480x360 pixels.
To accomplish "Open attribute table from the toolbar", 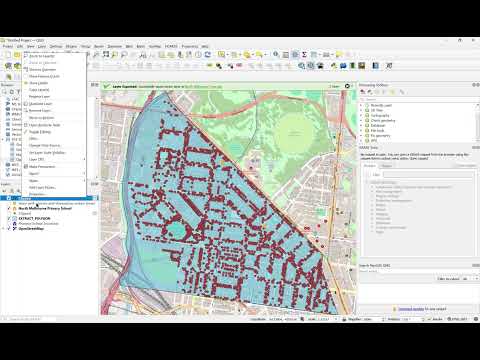I will click(x=286, y=55).
